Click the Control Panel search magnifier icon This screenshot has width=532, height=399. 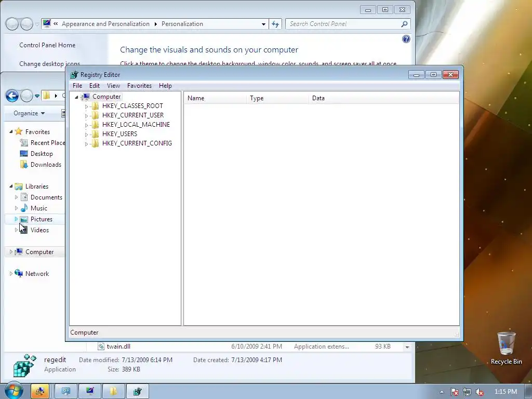coord(404,24)
